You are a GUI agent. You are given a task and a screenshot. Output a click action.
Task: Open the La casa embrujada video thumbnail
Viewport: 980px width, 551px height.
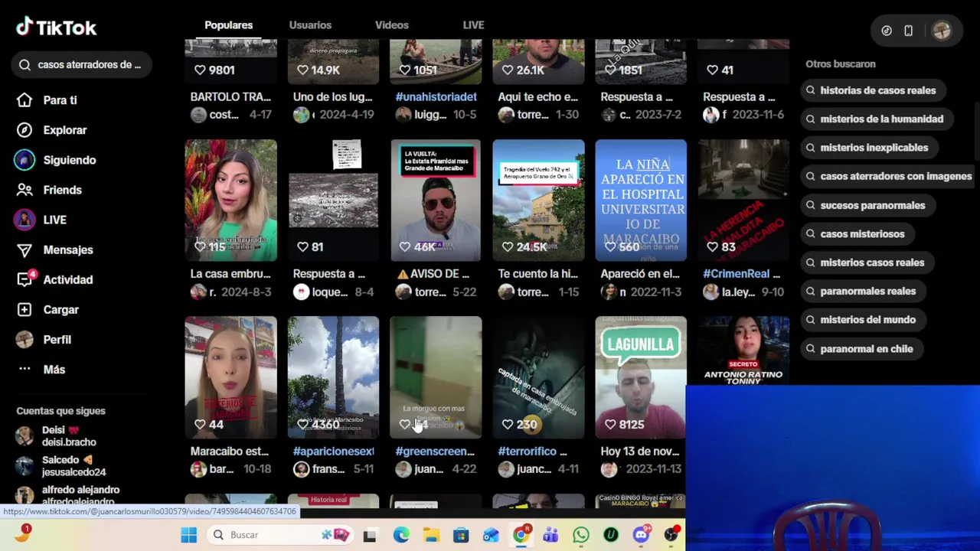[x=230, y=201]
